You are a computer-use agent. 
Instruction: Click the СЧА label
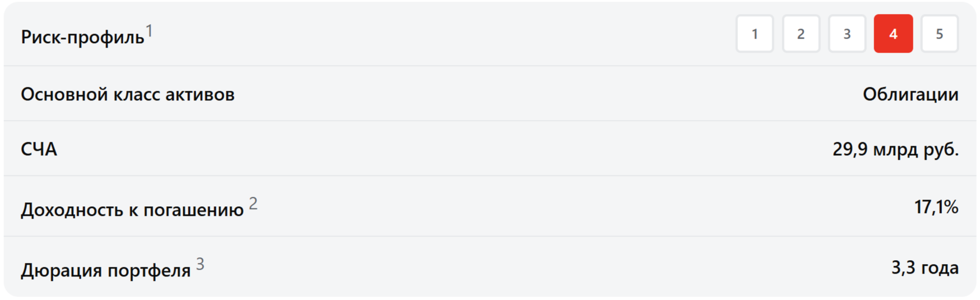coord(39,149)
